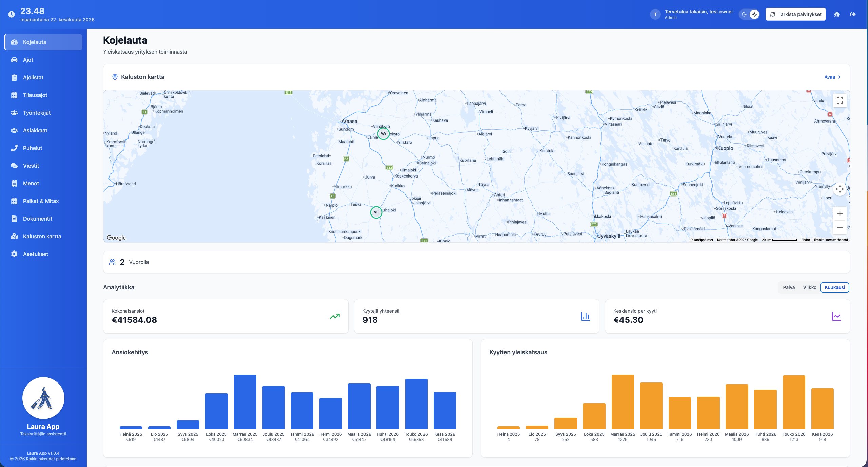Open map camera pan controls
Image resolution: width=868 pixels, height=467 pixels.
click(840, 189)
